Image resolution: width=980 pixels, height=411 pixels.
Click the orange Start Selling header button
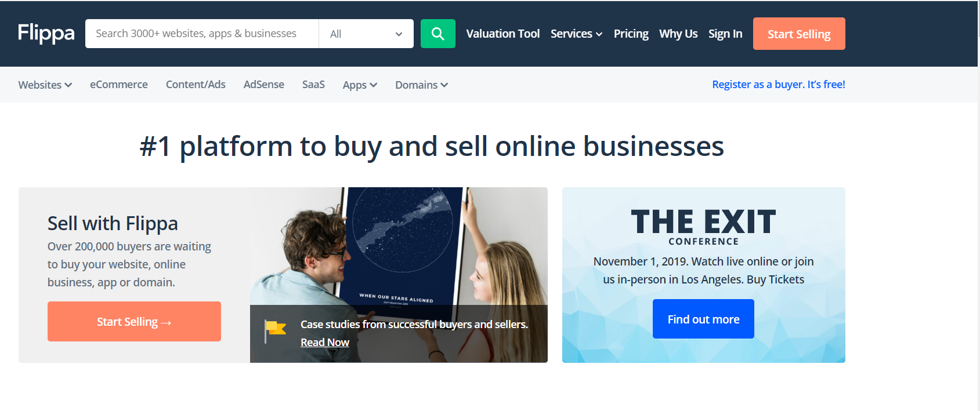pos(799,34)
